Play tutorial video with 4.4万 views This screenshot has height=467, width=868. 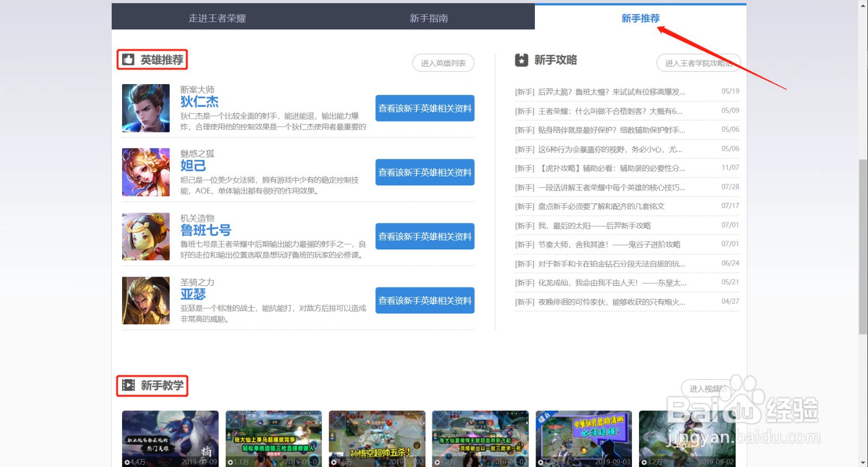pyautogui.click(x=170, y=438)
